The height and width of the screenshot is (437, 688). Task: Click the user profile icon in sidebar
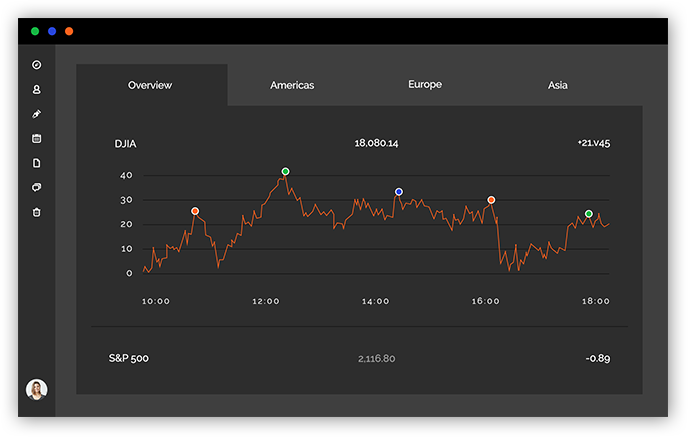point(37,89)
